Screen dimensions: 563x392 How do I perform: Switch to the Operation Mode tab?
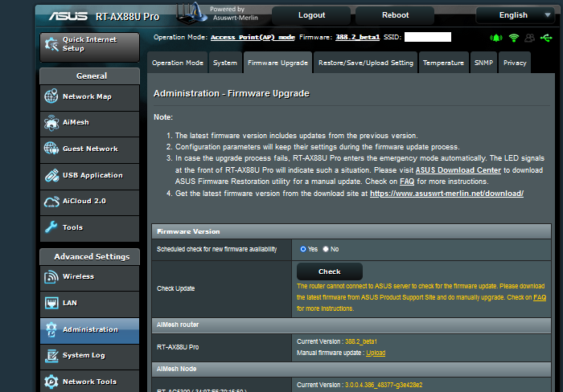(x=178, y=63)
